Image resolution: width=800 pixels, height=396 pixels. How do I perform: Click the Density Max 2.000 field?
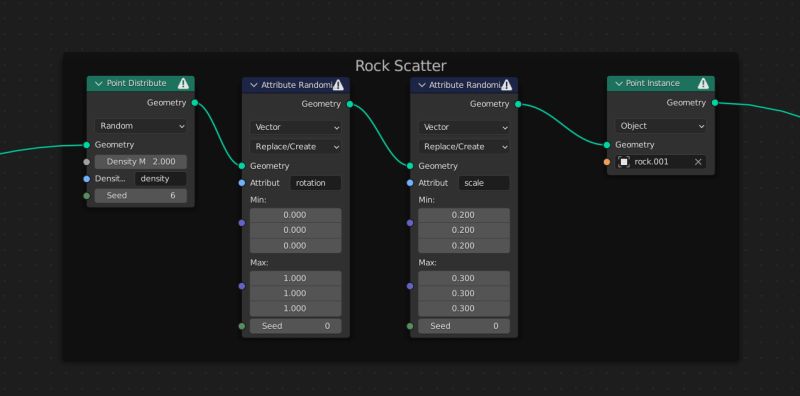point(141,162)
